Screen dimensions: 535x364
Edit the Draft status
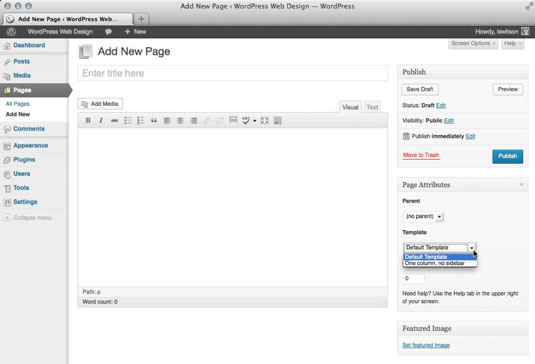(441, 105)
